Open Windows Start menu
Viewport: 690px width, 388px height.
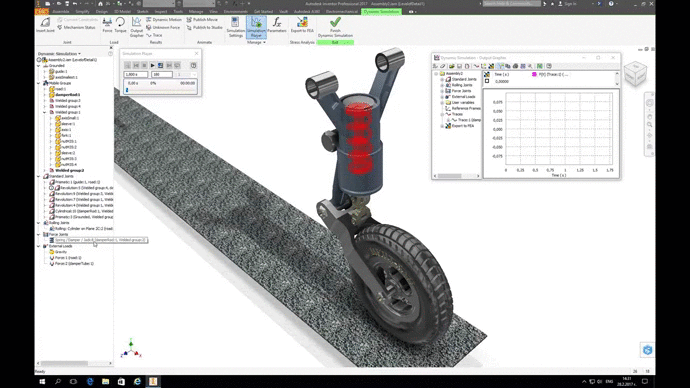click(x=42, y=381)
